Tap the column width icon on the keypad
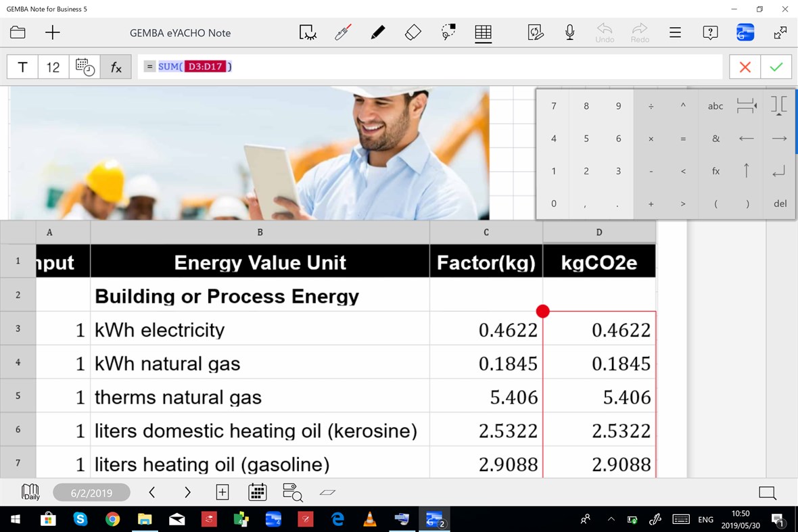798x532 pixels. 747,105
